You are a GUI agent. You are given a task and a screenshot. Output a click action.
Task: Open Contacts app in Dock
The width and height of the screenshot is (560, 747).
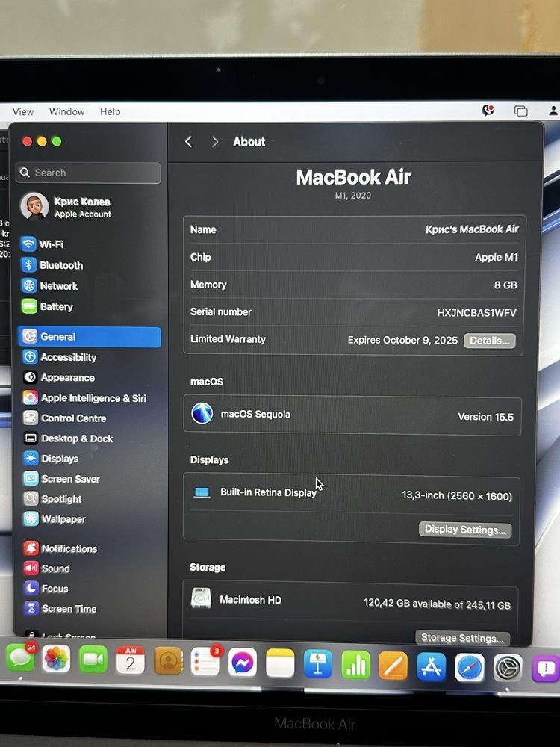pyautogui.click(x=168, y=661)
